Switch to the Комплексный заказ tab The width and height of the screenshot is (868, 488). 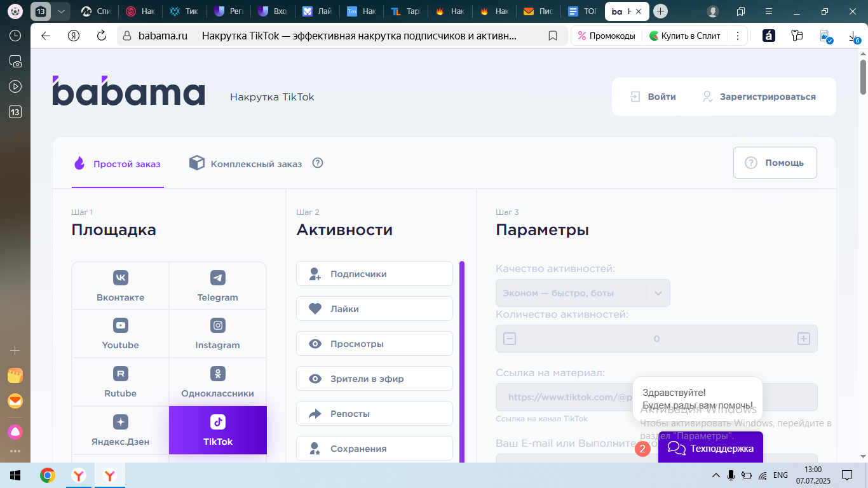click(246, 163)
